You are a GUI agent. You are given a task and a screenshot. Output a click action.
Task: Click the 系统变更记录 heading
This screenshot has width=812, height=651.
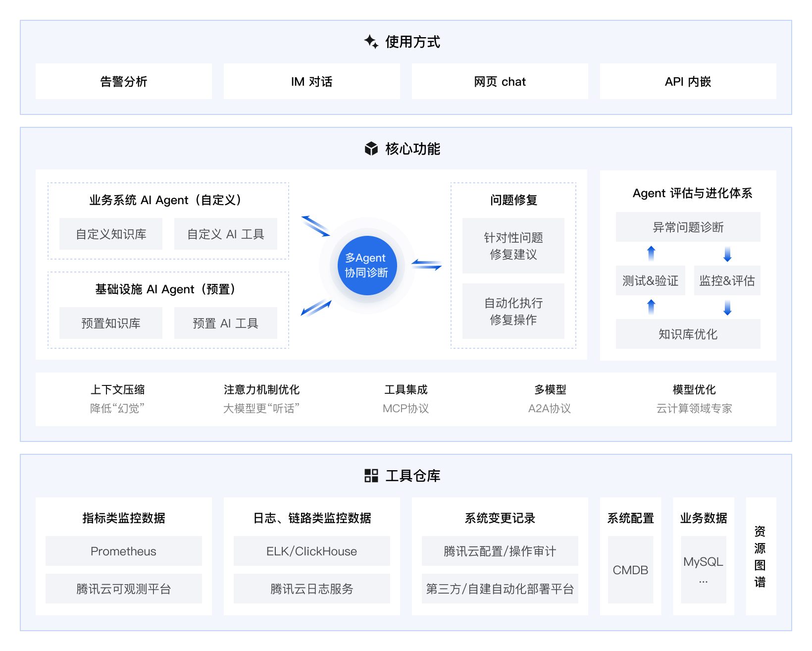[x=500, y=518]
